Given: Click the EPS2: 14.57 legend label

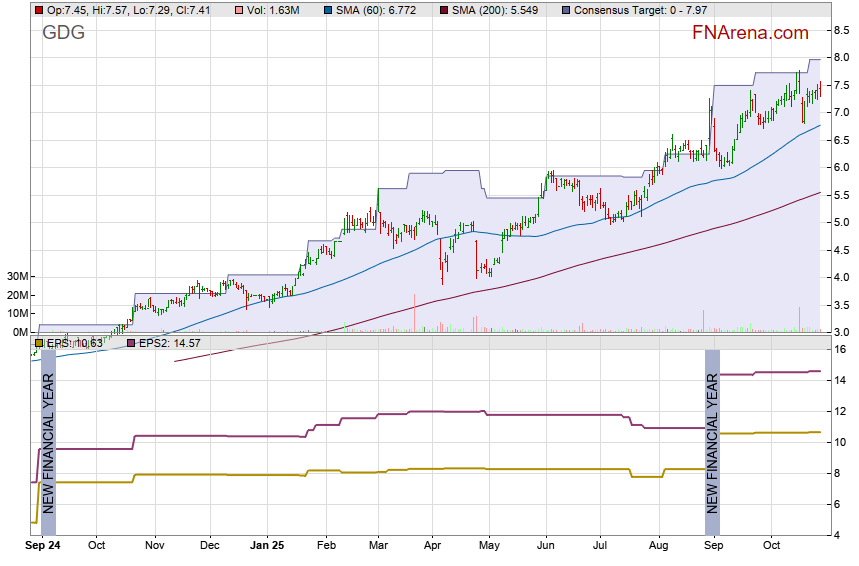Looking at the screenshot, I should coord(164,343).
